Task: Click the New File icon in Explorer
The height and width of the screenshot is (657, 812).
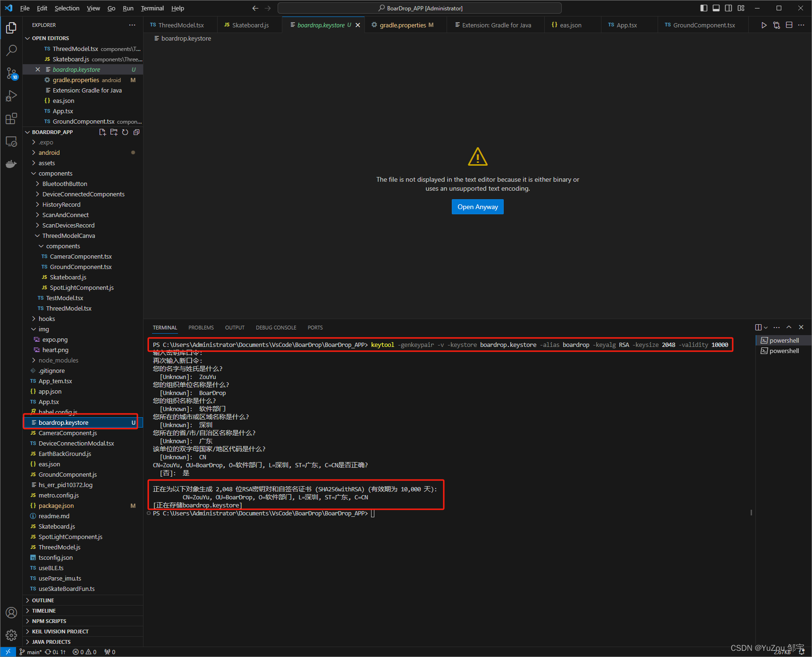Action: click(x=102, y=132)
